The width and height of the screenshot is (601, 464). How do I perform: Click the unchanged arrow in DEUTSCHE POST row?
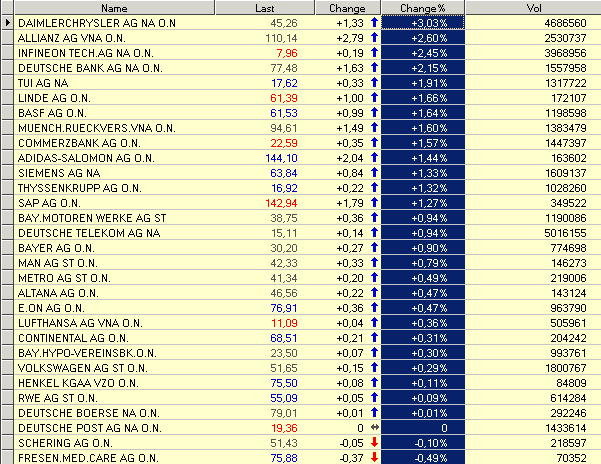[x=374, y=428]
